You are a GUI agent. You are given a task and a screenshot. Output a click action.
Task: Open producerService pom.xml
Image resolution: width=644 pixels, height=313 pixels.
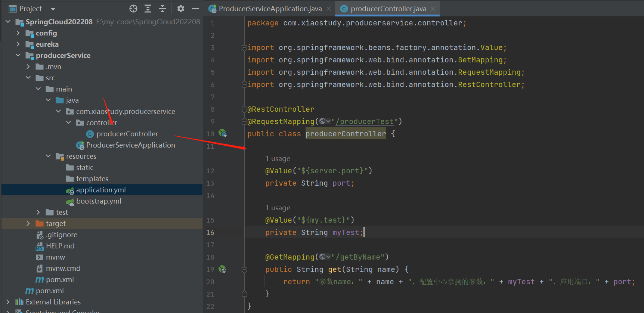(x=60, y=279)
